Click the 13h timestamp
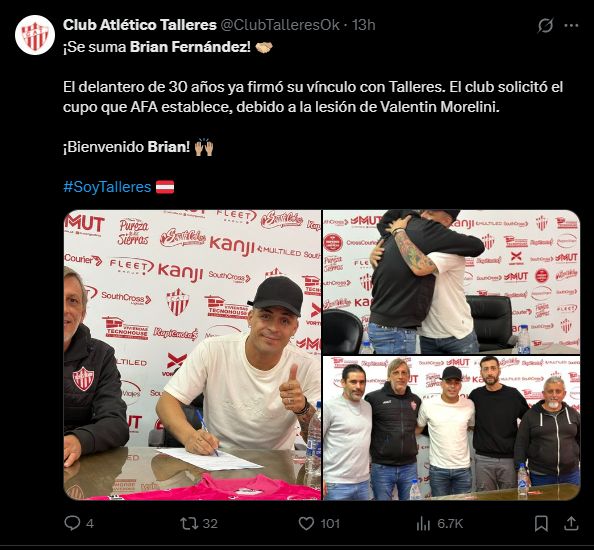The height and width of the screenshot is (550, 594). pos(364,25)
